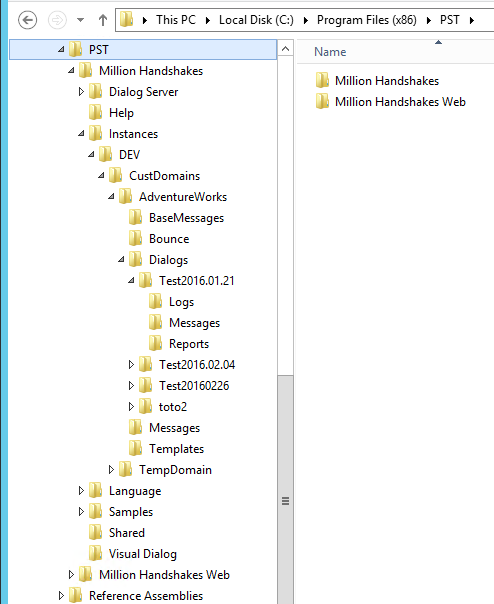Select 'TempDomain' folder in the tree
The height and width of the screenshot is (604, 494).
[175, 470]
